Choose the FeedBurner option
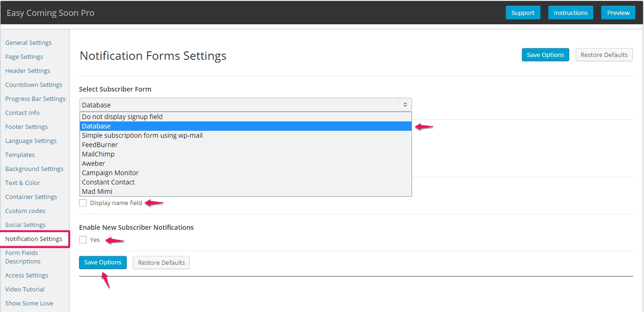The image size is (644, 312). [246, 145]
